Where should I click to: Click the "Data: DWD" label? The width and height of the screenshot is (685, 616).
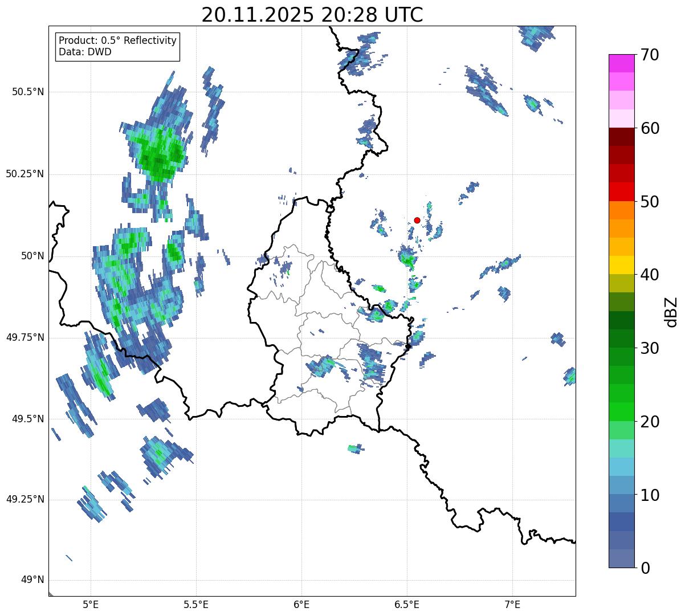[x=85, y=52]
